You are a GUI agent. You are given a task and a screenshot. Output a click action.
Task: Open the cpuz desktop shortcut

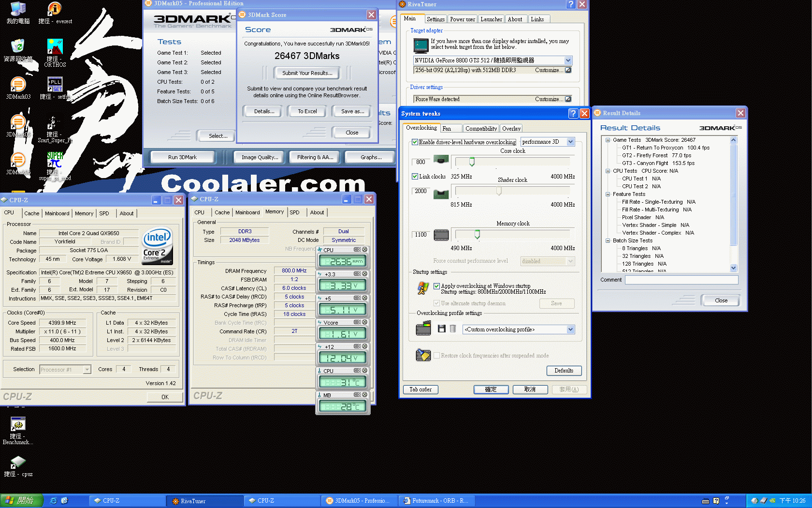[x=18, y=466]
